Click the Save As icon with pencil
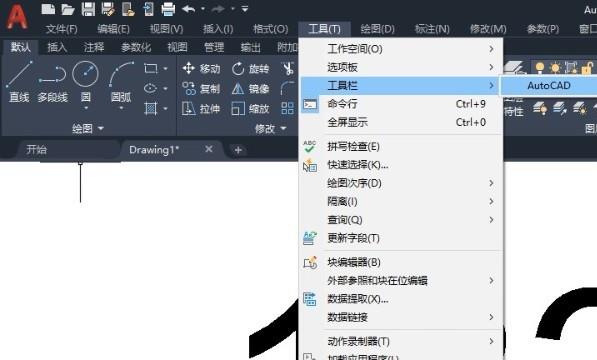 pyautogui.click(x=108, y=9)
